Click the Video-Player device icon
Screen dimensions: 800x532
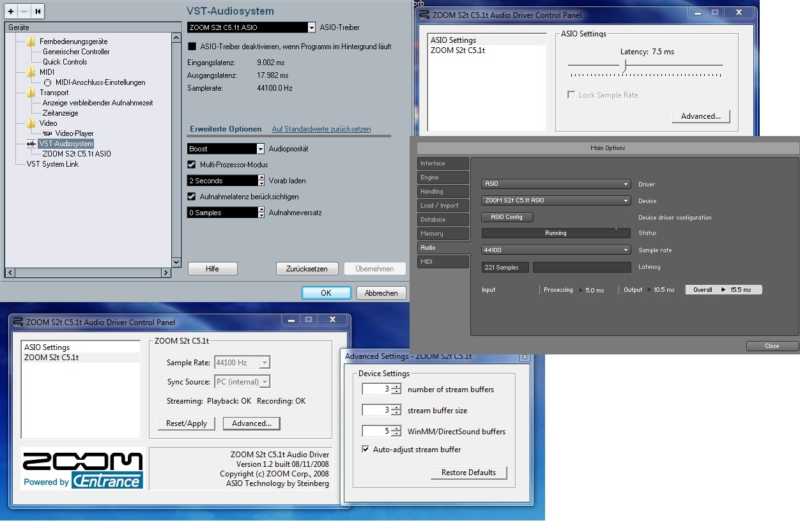pyautogui.click(x=47, y=133)
